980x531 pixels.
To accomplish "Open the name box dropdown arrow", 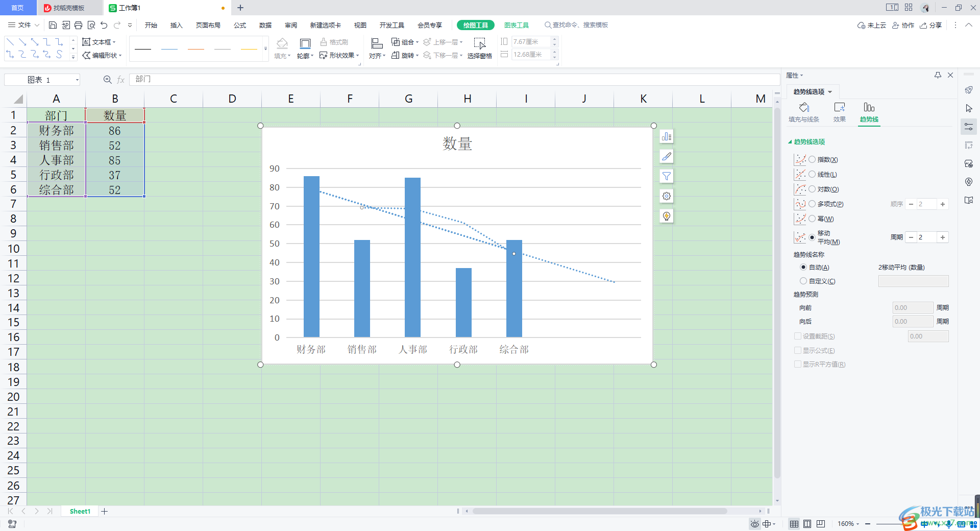I will point(77,80).
